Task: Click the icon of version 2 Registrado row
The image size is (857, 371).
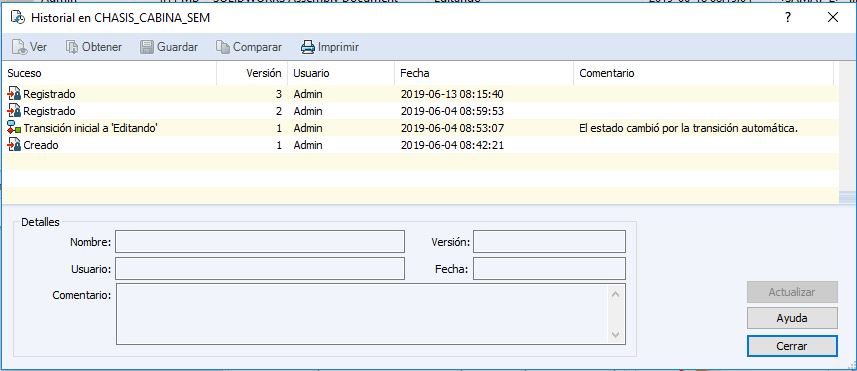Action: [14, 111]
